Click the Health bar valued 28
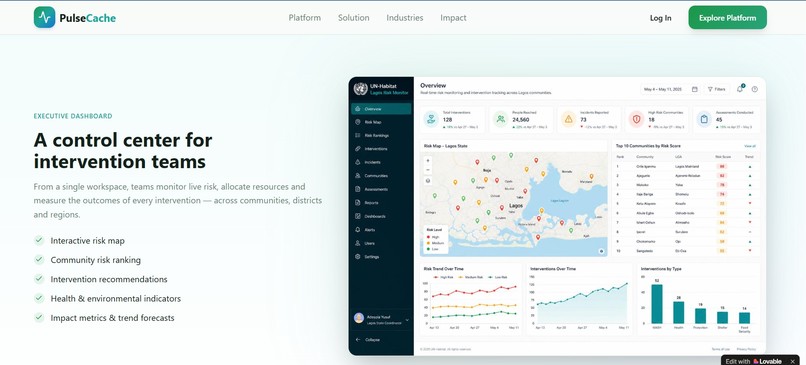This screenshot has height=365, width=806. pyautogui.click(x=679, y=313)
